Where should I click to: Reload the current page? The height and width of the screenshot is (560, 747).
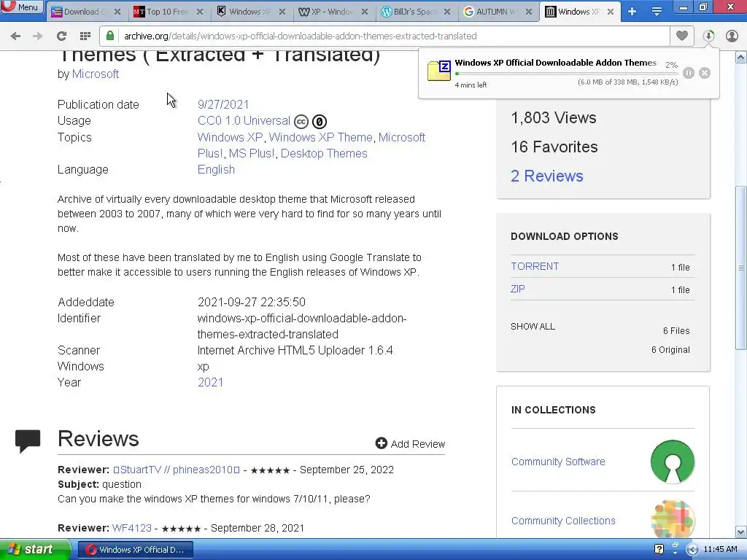[x=61, y=36]
